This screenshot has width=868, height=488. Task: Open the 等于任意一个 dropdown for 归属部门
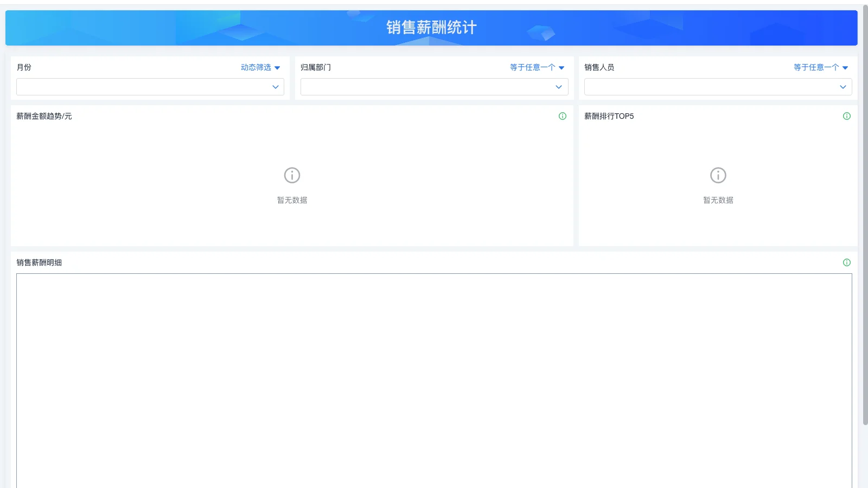536,67
